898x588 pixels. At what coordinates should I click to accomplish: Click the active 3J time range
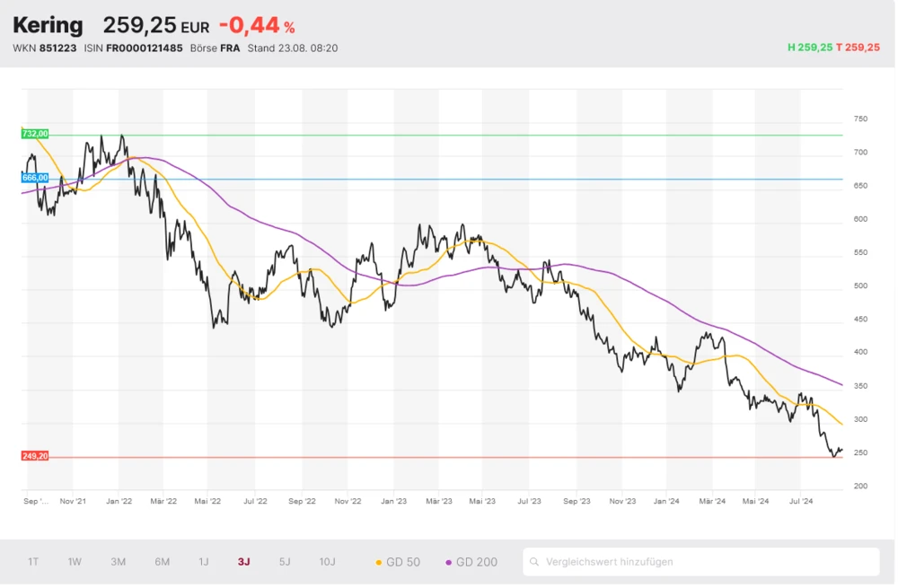pyautogui.click(x=244, y=562)
